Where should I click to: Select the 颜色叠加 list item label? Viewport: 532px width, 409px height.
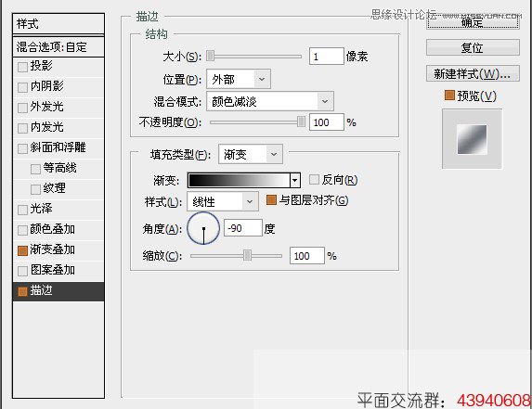point(52,229)
